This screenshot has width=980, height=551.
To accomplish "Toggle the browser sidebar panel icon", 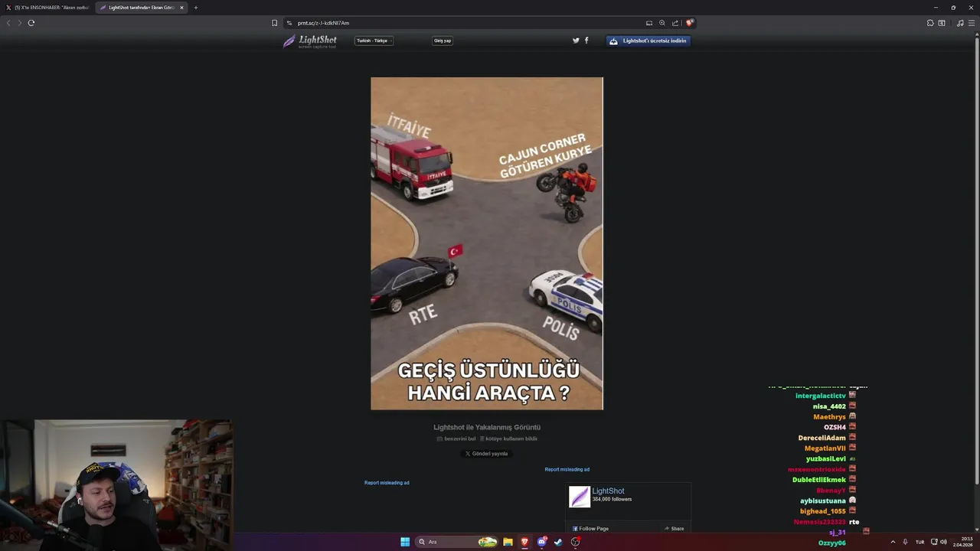I will 942,23.
